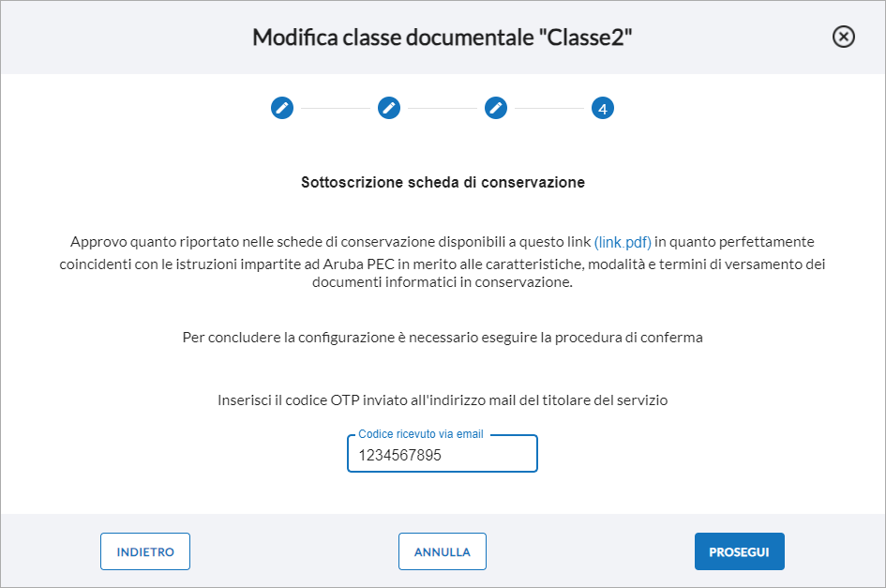Select the heading Sottoscrizione scheda di conservazione
This screenshot has width=886, height=588.
(443, 182)
